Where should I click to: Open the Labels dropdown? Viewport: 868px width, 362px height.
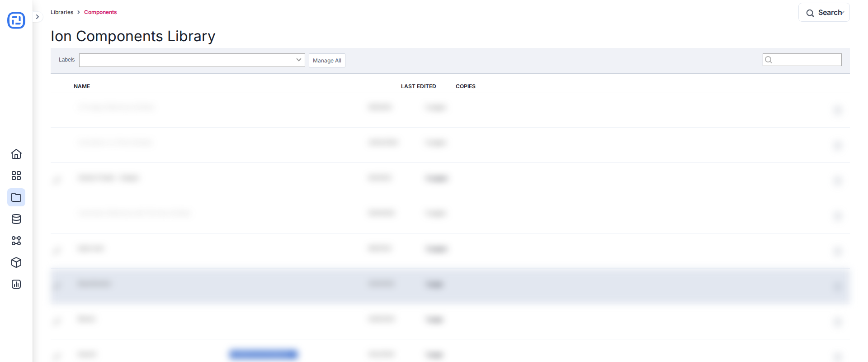click(192, 60)
